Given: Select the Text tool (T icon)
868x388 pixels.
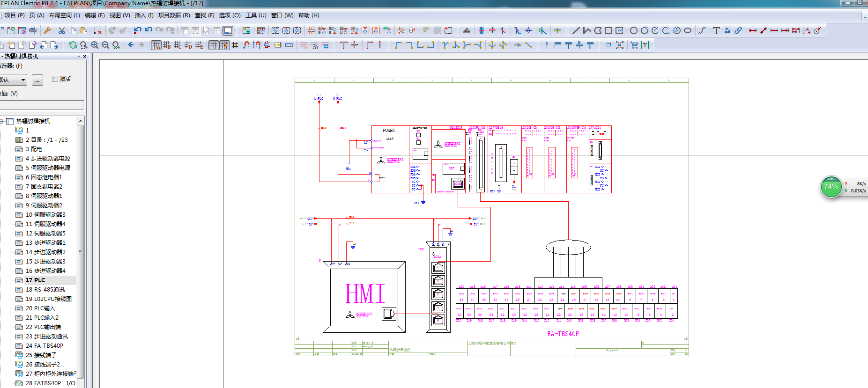Looking at the screenshot, I should click(x=716, y=31).
